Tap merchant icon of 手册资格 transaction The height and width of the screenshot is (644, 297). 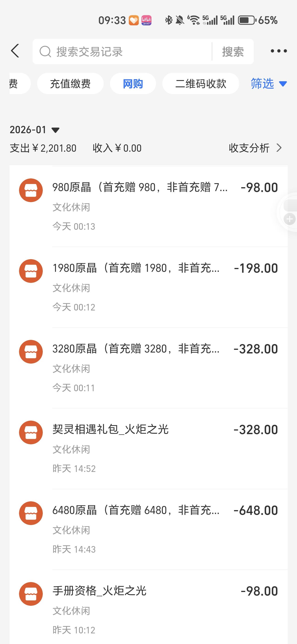31,594
